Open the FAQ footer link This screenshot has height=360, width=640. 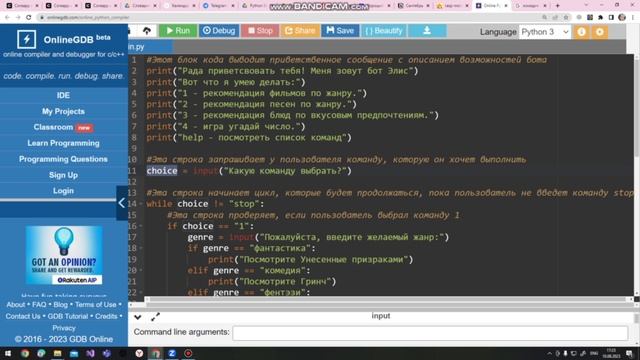pos(39,304)
